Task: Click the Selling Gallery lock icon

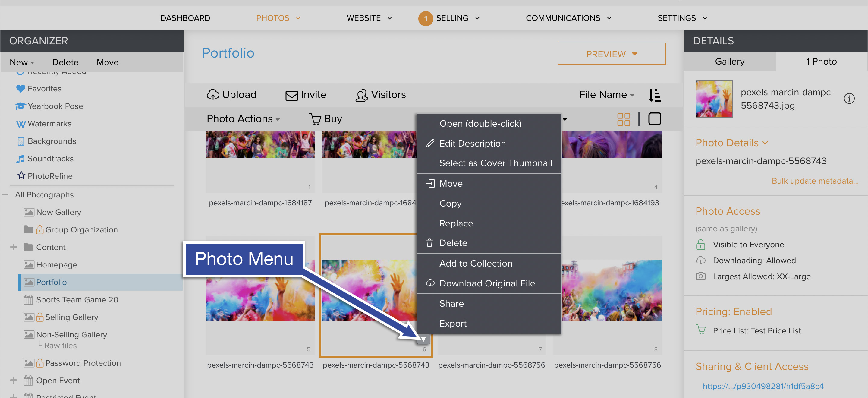Action: tap(40, 317)
